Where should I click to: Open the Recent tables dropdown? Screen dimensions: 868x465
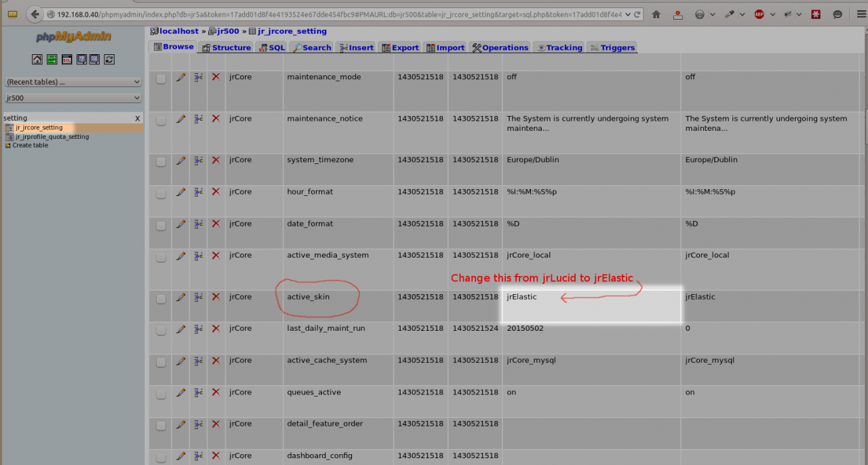pos(73,82)
